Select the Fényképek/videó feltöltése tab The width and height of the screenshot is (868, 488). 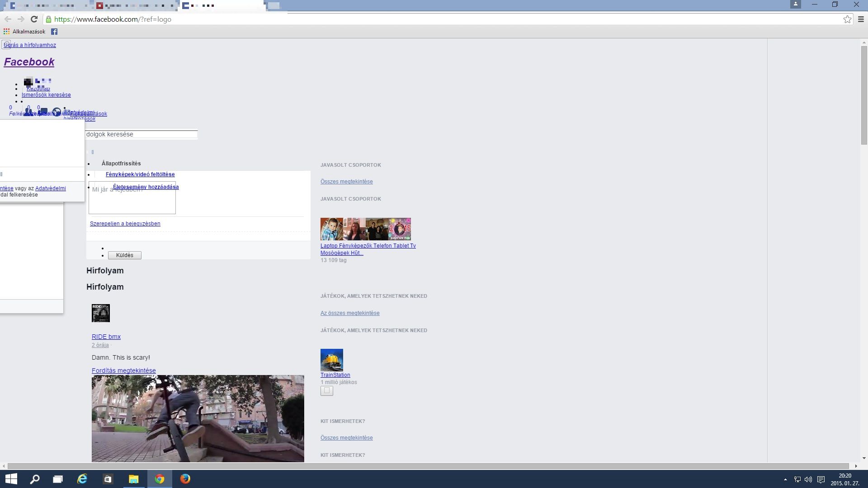point(140,174)
